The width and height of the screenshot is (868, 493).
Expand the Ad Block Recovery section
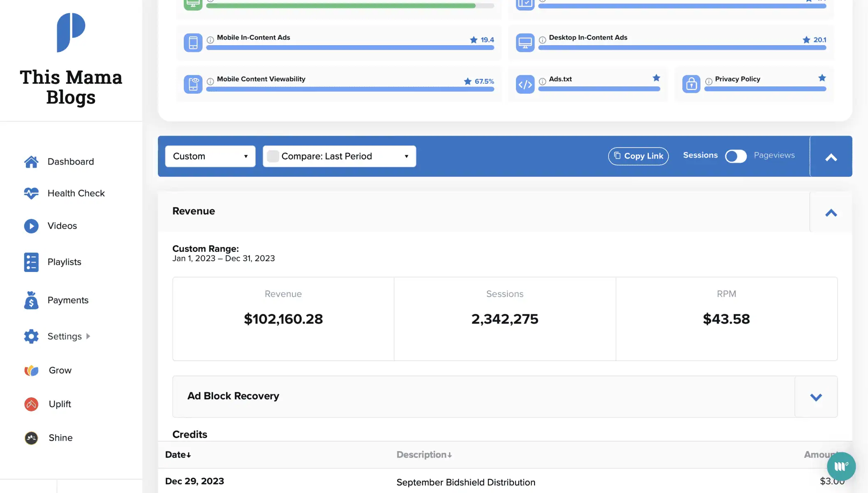[816, 397]
